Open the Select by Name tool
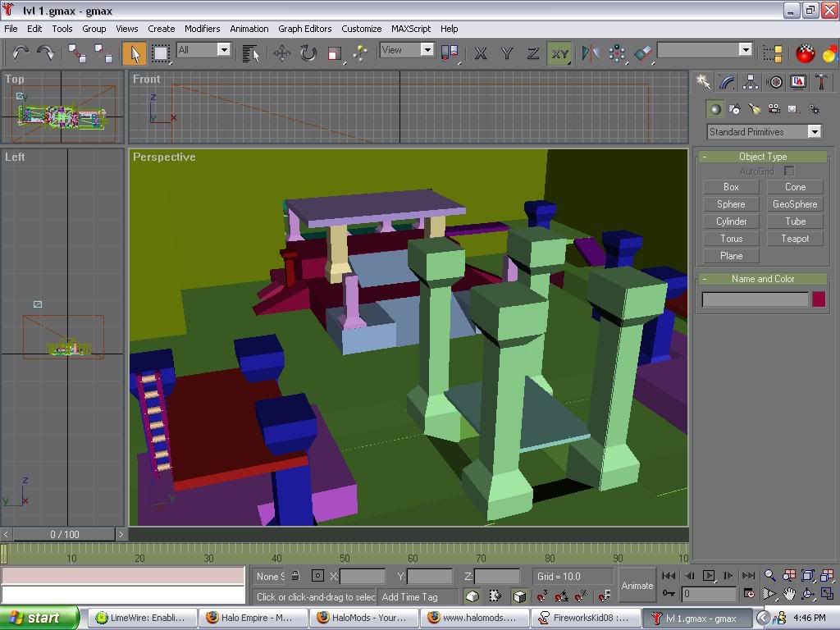Screen dimensions: 840x630 pyautogui.click(x=250, y=53)
